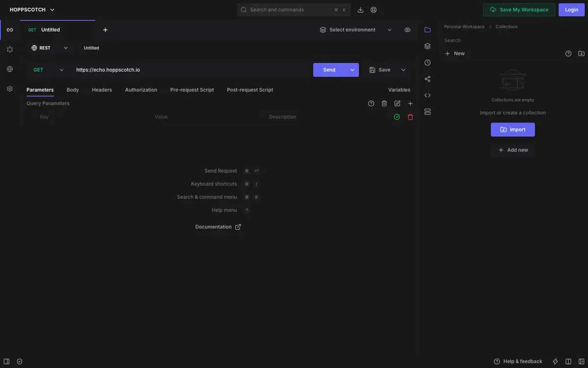The image size is (588, 368).
Task: Open the Select environment dropdown
Action: (356, 30)
